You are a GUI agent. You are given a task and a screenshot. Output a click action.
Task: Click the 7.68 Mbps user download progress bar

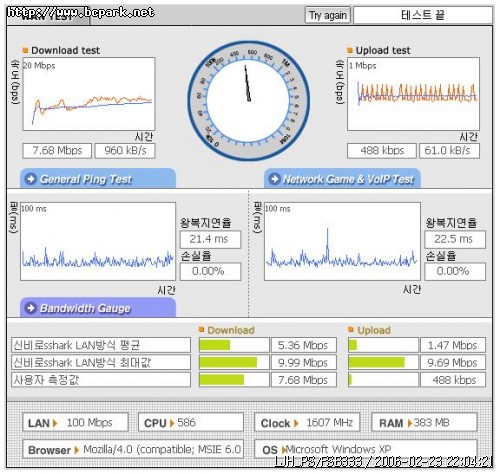[234, 380]
